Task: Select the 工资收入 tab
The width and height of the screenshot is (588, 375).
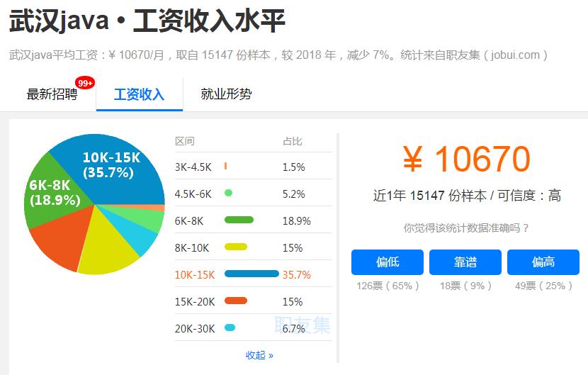Action: click(139, 94)
